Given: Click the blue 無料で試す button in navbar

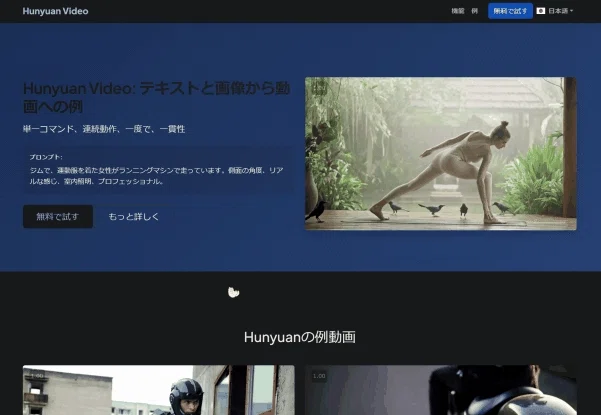Looking at the screenshot, I should pos(510,11).
